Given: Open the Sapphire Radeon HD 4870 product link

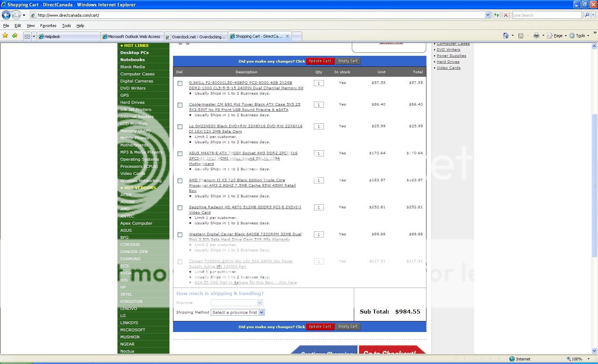Looking at the screenshot, I should click(x=245, y=210).
